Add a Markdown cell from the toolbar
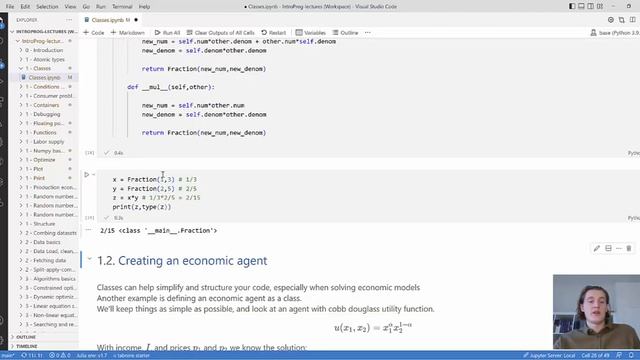This screenshot has height=360, width=640. pyautogui.click(x=128, y=33)
